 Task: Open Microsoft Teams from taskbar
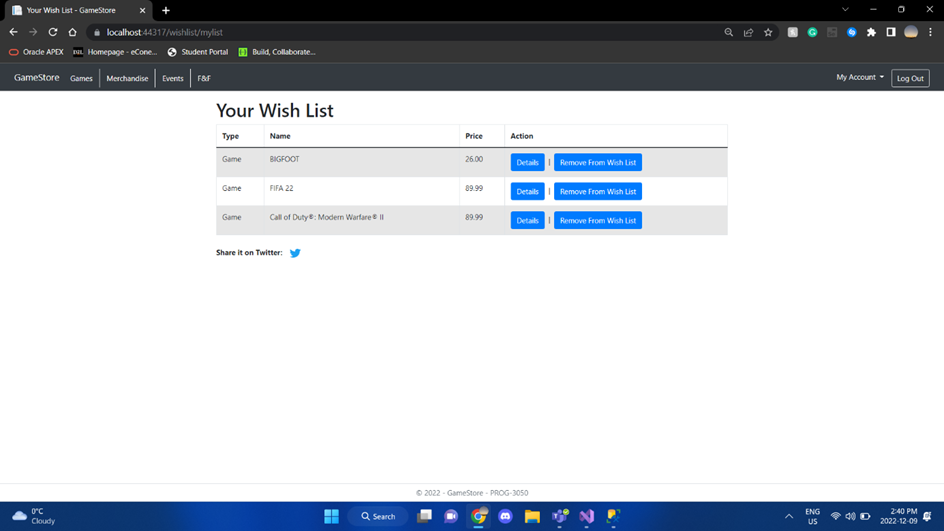tap(560, 517)
